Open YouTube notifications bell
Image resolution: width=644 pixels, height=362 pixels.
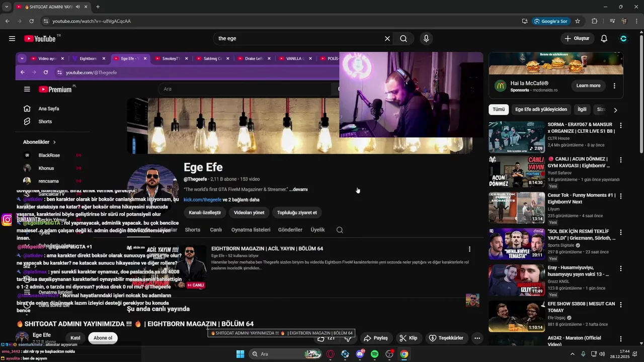[x=604, y=39]
